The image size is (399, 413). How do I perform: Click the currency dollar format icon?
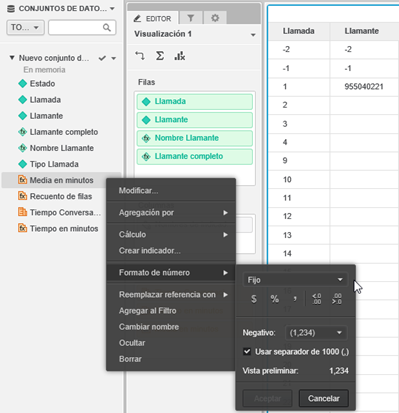254,299
